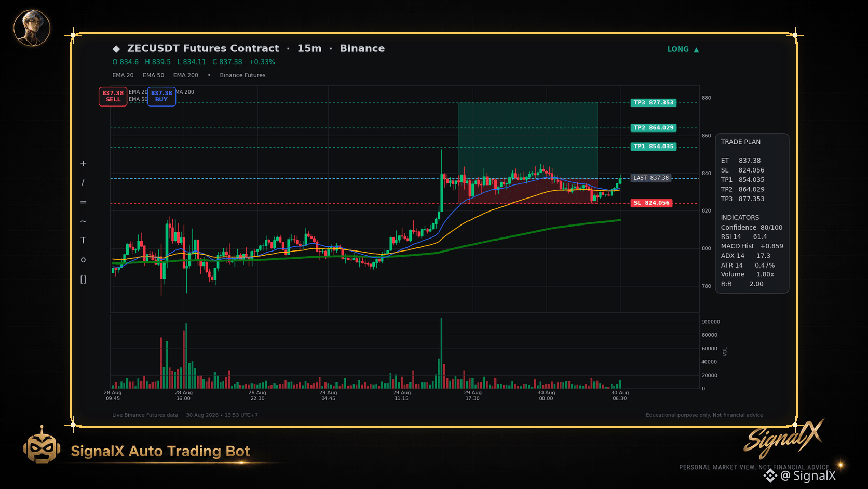868x489 pixels.
Task: Click the TP2 864.029 row in Trade Plan
Action: point(742,189)
